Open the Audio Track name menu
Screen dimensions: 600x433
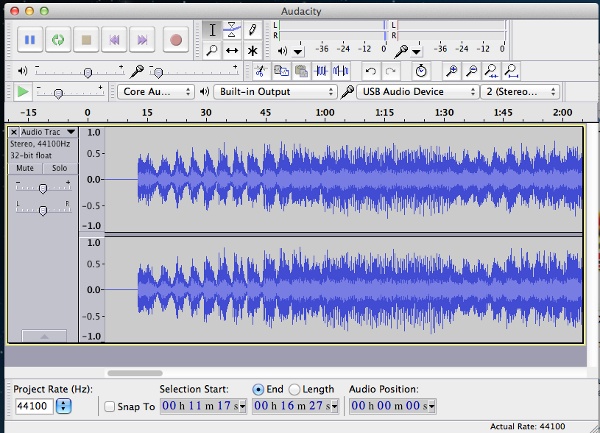49,132
